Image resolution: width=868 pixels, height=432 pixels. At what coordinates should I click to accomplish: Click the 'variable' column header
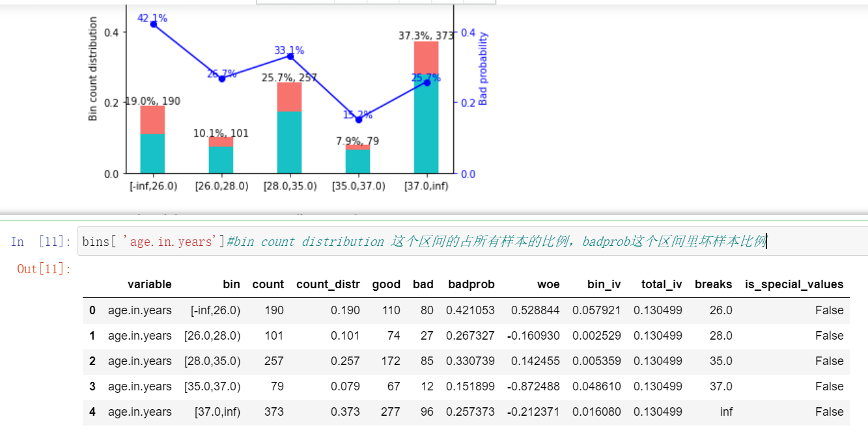tap(150, 284)
